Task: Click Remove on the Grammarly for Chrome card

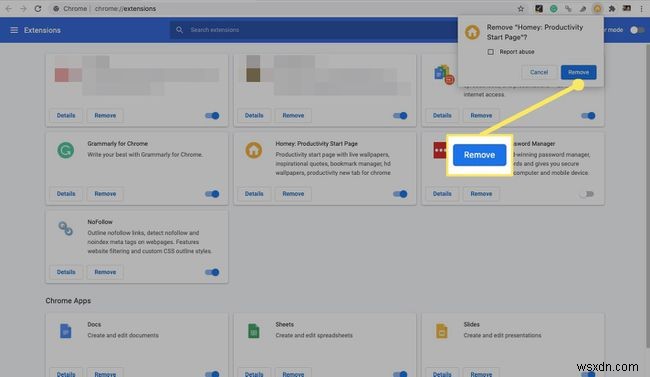Action: [105, 194]
